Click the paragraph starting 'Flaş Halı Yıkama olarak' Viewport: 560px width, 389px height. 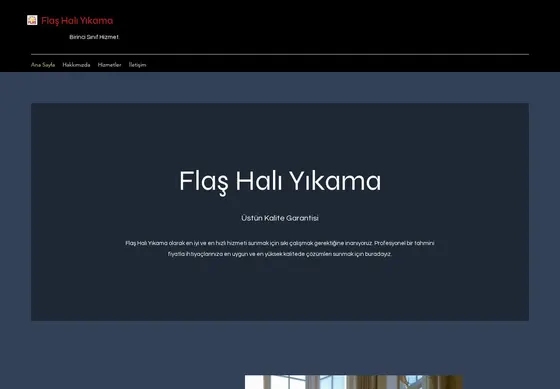[x=280, y=249]
